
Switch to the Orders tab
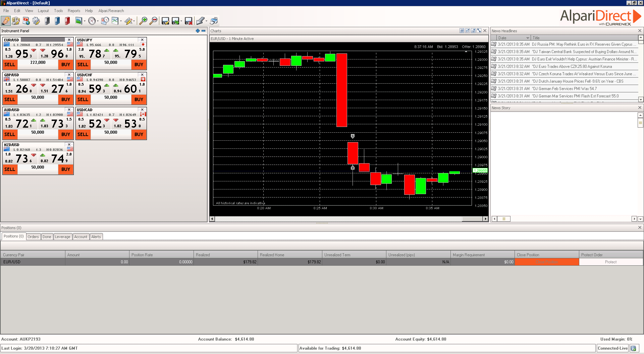tap(33, 237)
